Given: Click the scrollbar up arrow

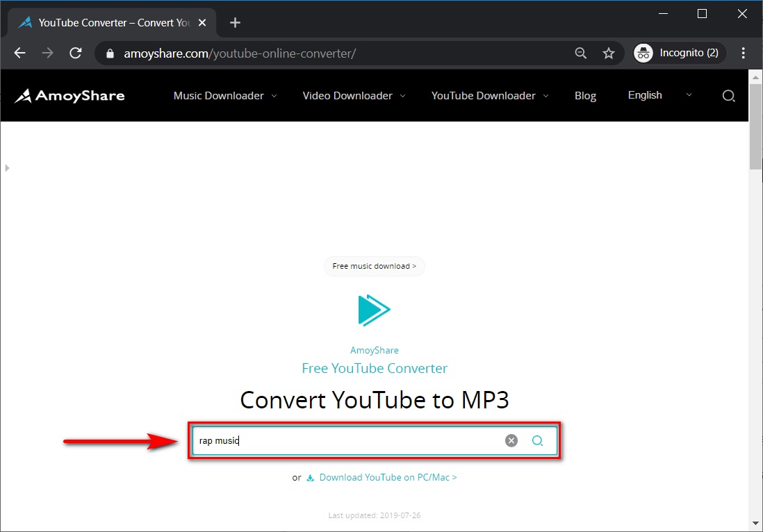Looking at the screenshot, I should [755, 77].
